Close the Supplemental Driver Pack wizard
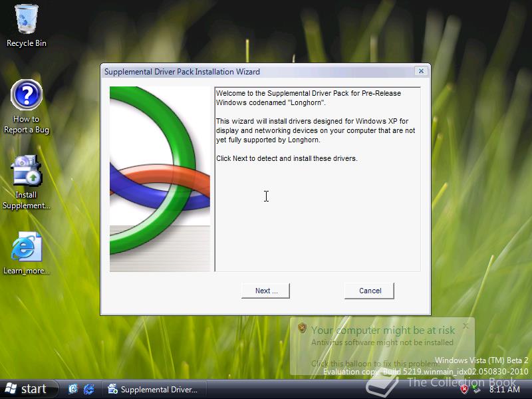The width and height of the screenshot is (532, 399). [x=421, y=71]
